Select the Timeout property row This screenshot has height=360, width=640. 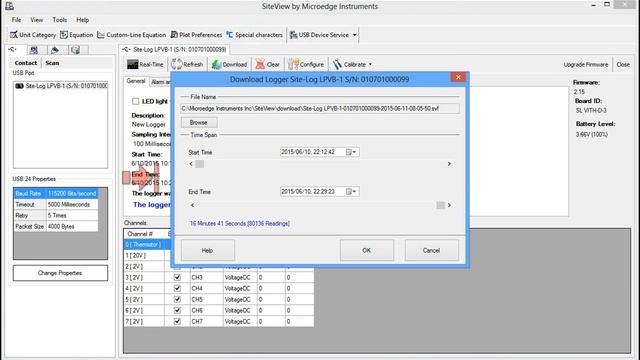tap(56, 204)
